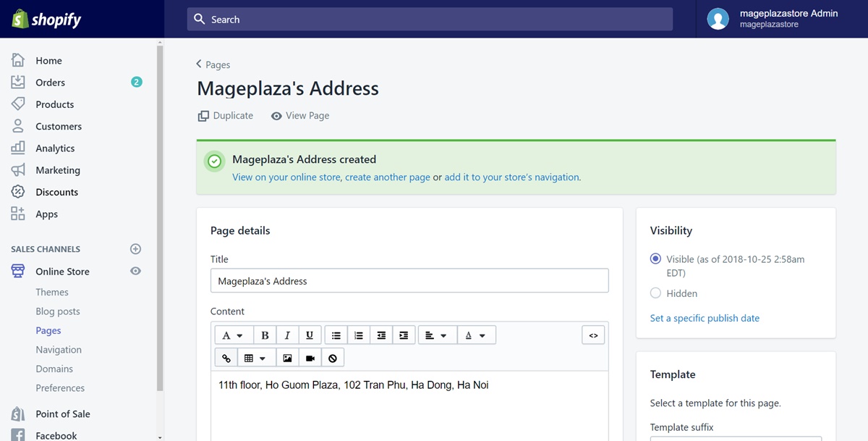Click the outdent button

381,335
